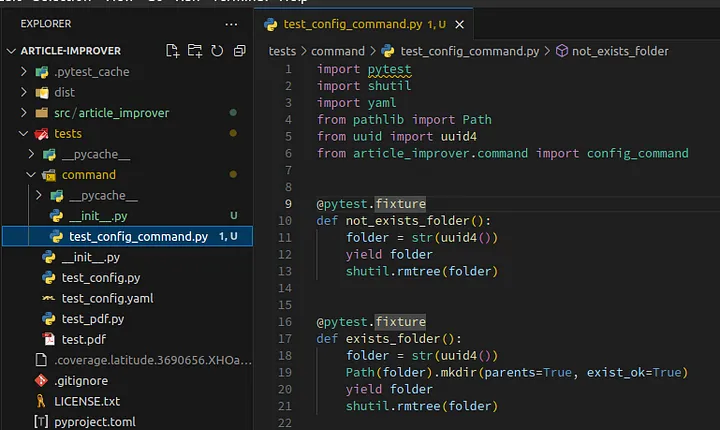Click 'shutil.rmtree(folder)' on line 21
This screenshot has height=430, width=720.
coord(422,406)
